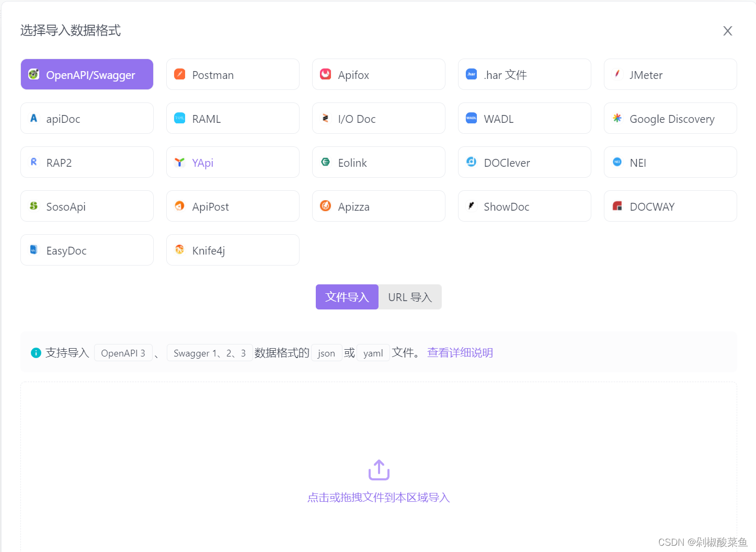Select the SosoApi label
Image resolution: width=756 pixels, height=552 pixels.
pyautogui.click(x=66, y=206)
